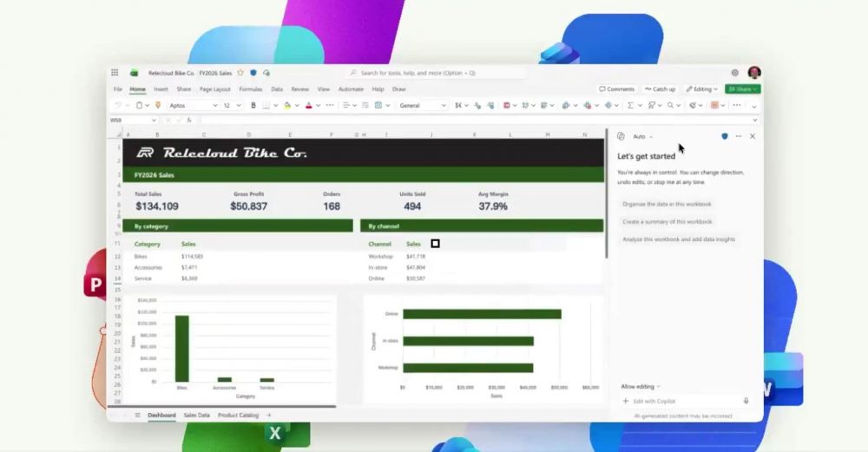
Task: Open the all sheets list icon
Action: coord(138,415)
